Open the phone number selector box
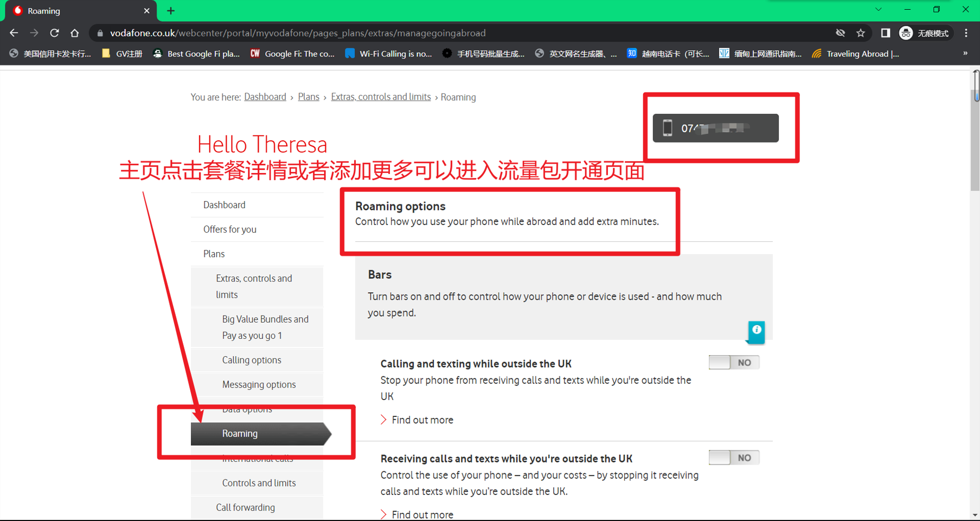This screenshot has width=980, height=521. 715,128
